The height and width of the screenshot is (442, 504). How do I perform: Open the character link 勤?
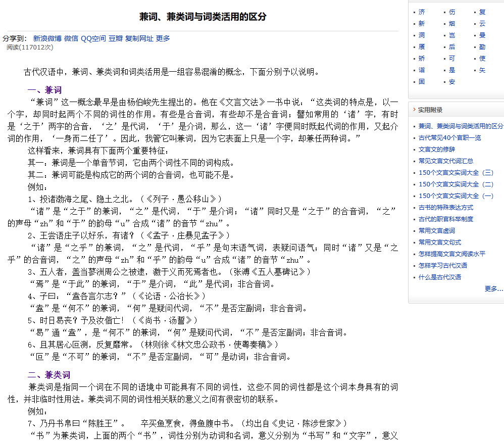(x=482, y=47)
